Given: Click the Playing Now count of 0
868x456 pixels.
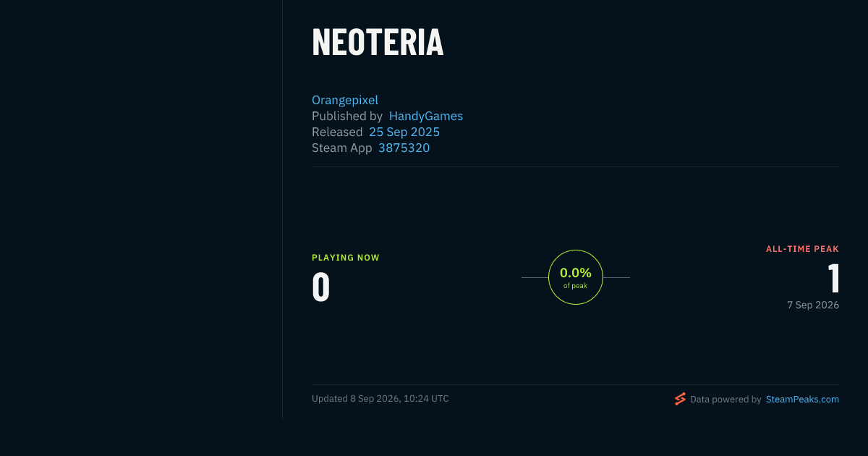Looking at the screenshot, I should (321, 287).
